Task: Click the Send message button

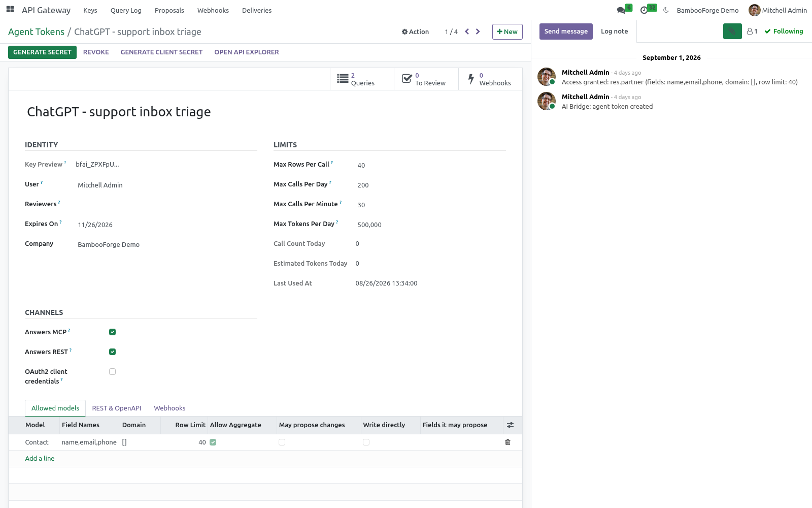Action: [x=566, y=31]
